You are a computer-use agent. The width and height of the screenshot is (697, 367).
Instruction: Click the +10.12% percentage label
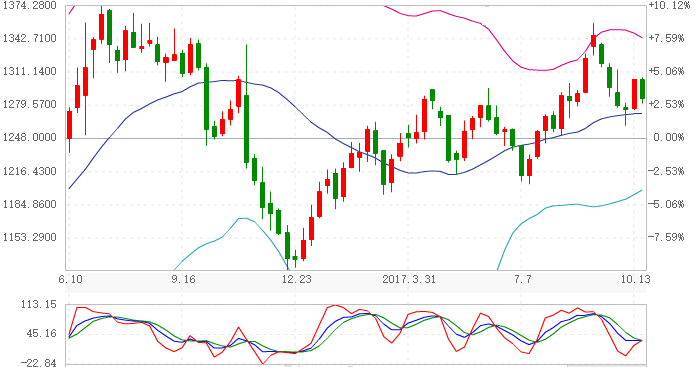[669, 5]
